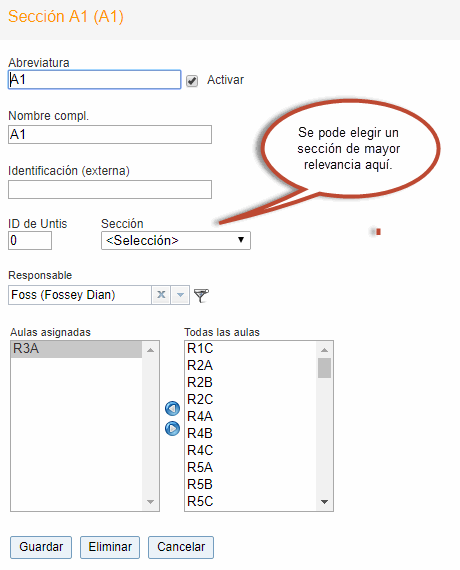Viewport: 460px width, 570px height.
Task: Click the Guardar button
Action: click(41, 547)
